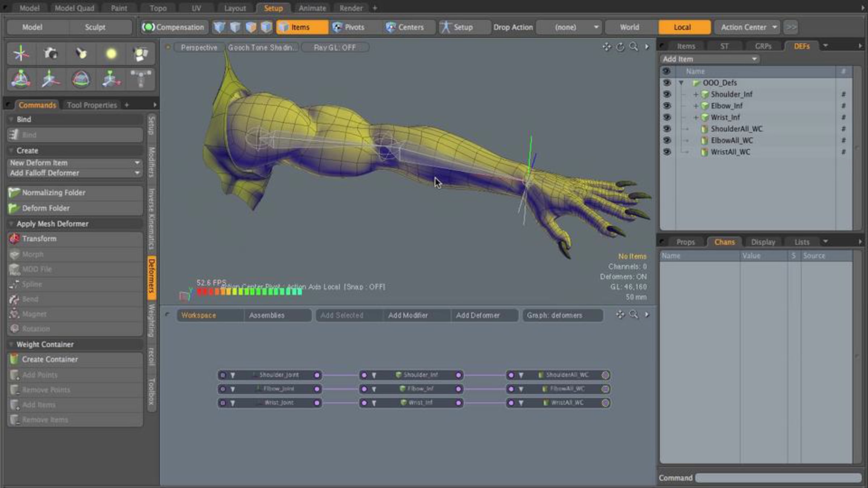Image resolution: width=868 pixels, height=488 pixels.
Task: Expand the Elbow_Inf tree item
Action: coord(695,106)
